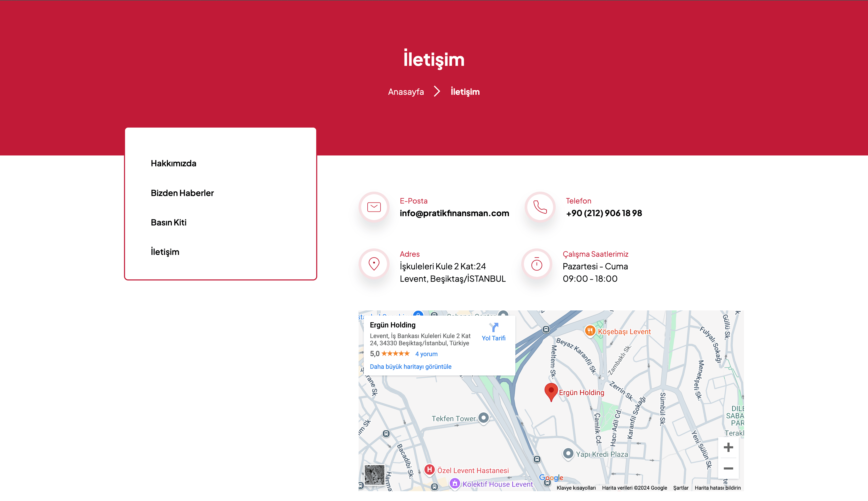
Task: Open the 4 yorum reviews link
Action: point(426,354)
